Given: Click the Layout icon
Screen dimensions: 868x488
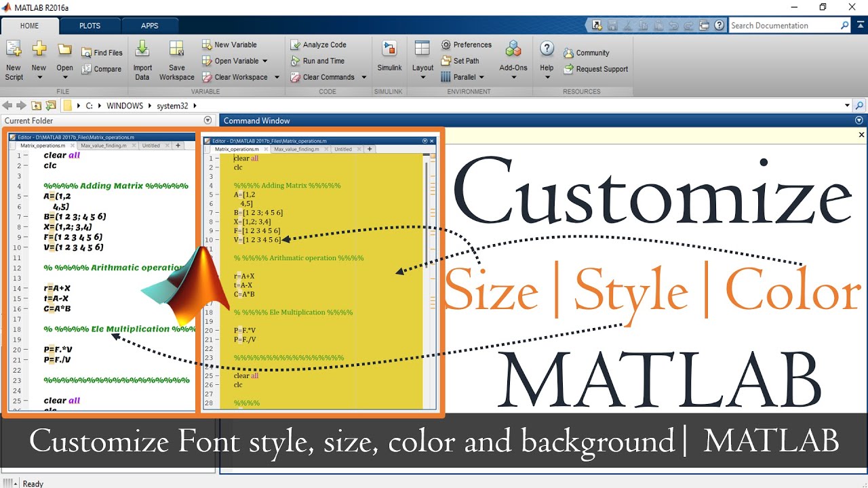Looking at the screenshot, I should (x=422, y=49).
